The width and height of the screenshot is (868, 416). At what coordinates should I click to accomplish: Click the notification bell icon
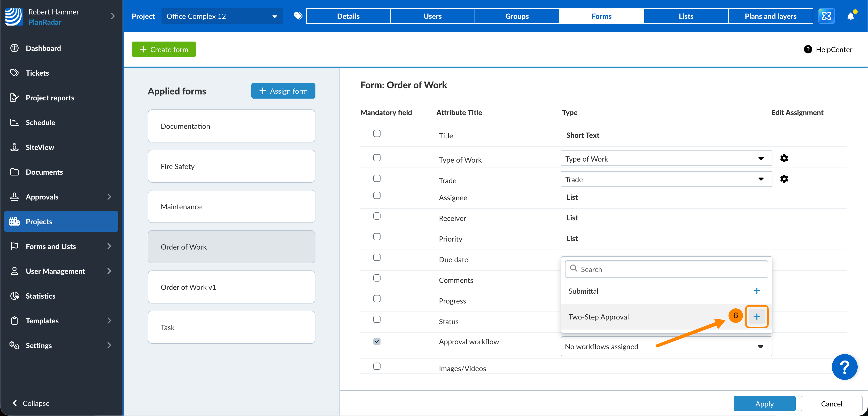[850, 16]
